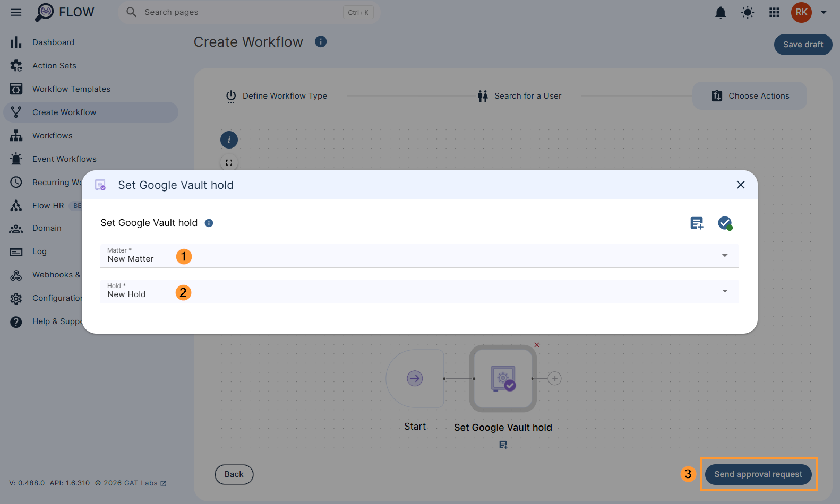Click the blue checkmark approval icon in dialog
The height and width of the screenshot is (504, 840).
725,223
